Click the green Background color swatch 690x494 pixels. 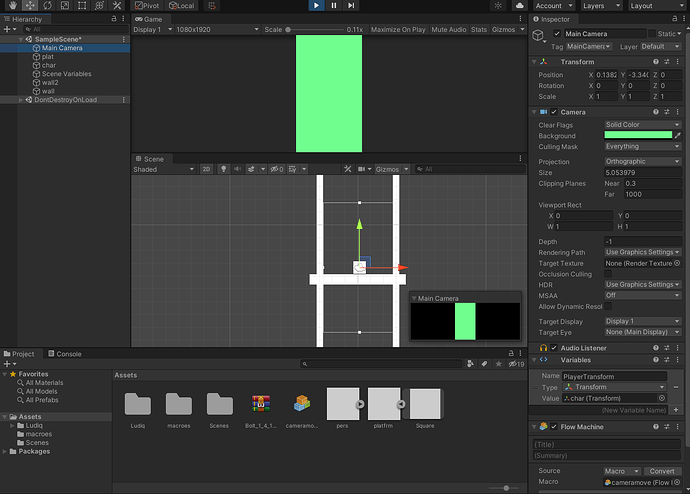pos(638,135)
